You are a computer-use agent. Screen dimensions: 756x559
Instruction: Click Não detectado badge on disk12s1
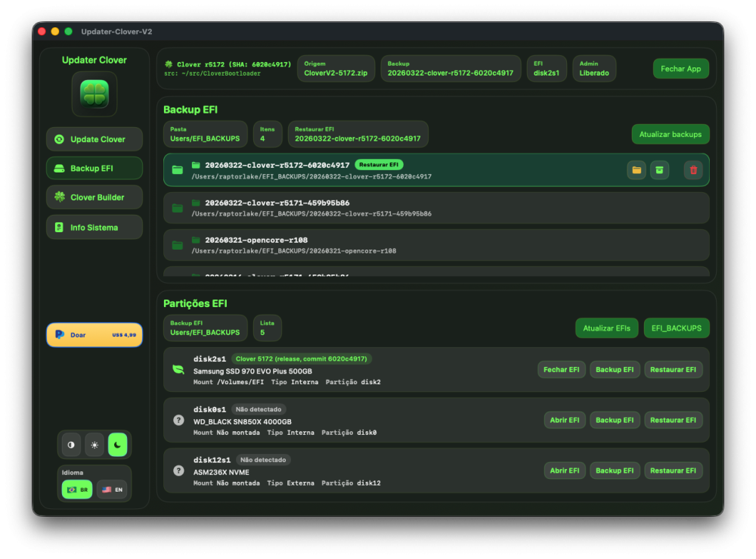pyautogui.click(x=263, y=460)
